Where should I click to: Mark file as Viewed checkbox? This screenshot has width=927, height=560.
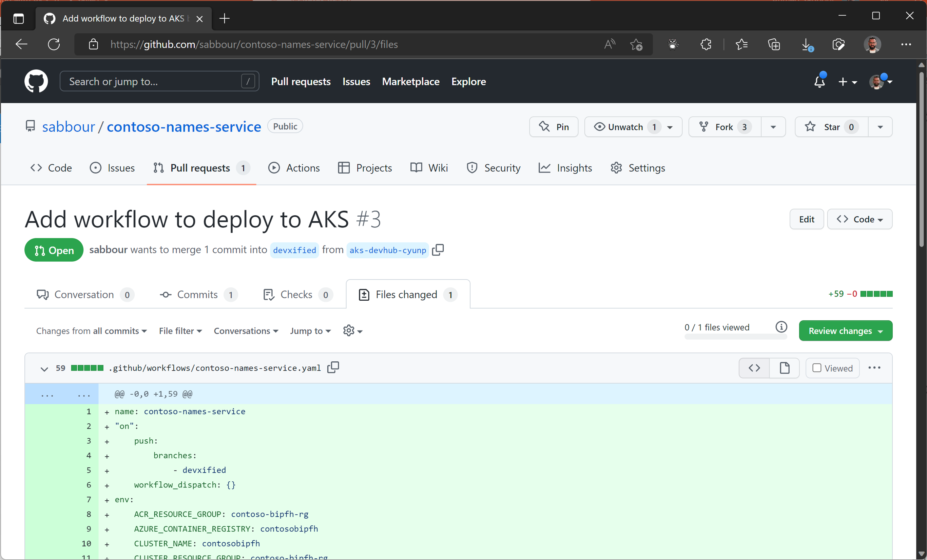coord(816,368)
